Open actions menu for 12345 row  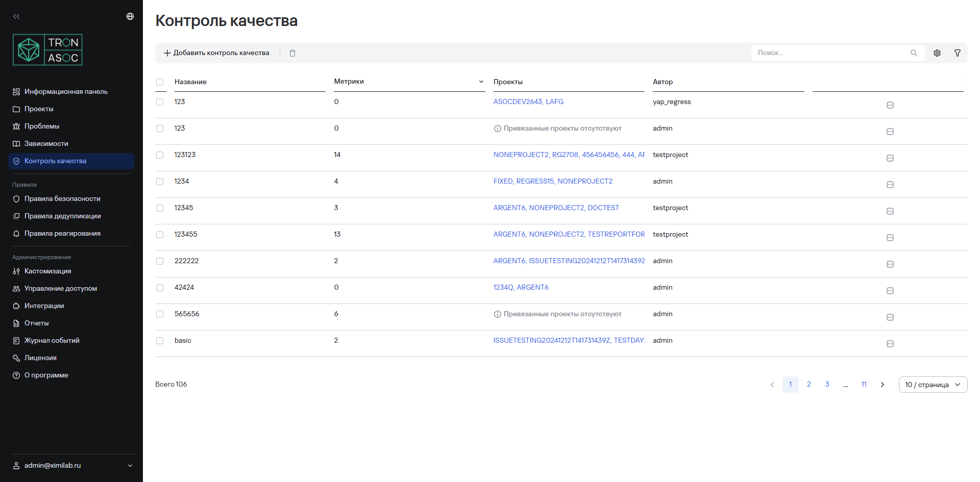click(x=890, y=211)
